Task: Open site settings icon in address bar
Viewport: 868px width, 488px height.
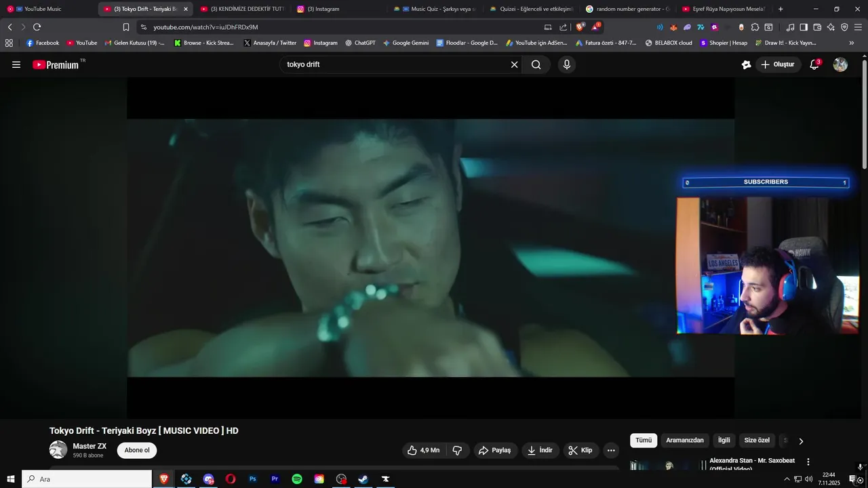Action: tap(143, 27)
